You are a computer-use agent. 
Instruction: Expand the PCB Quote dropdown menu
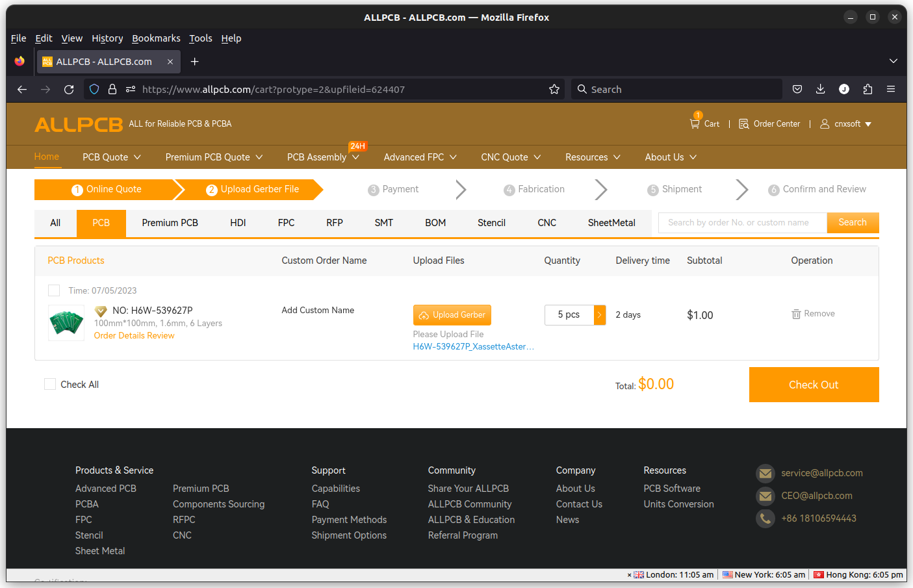pos(112,157)
